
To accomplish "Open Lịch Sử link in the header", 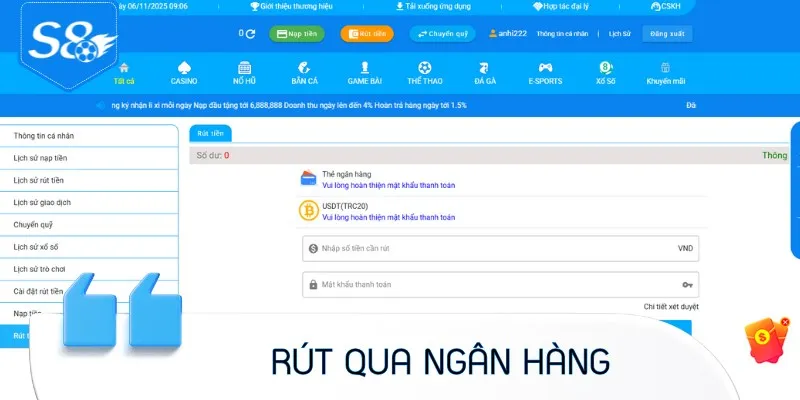I will pyautogui.click(x=619, y=34).
